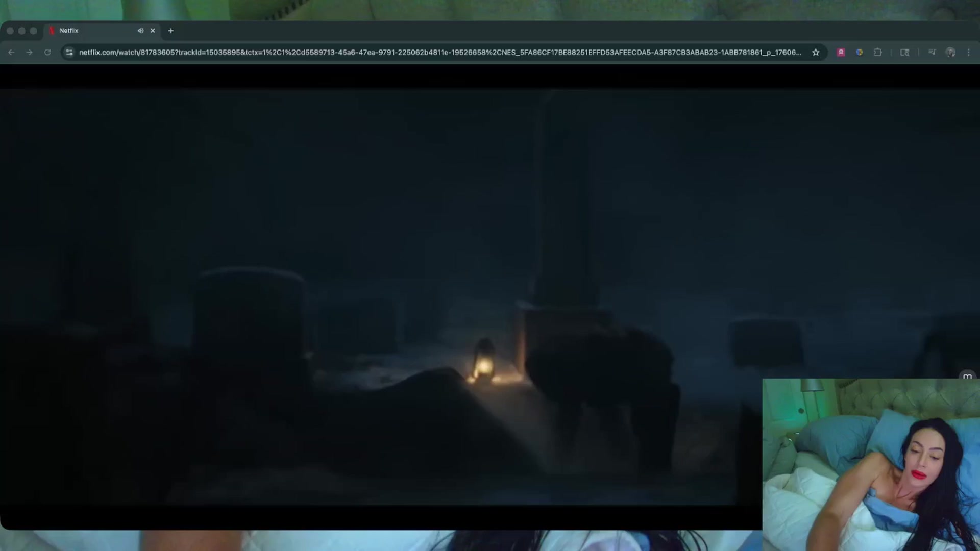This screenshot has height=551, width=980.
Task: Click the 'm' badge above webcam overlay
Action: click(967, 377)
